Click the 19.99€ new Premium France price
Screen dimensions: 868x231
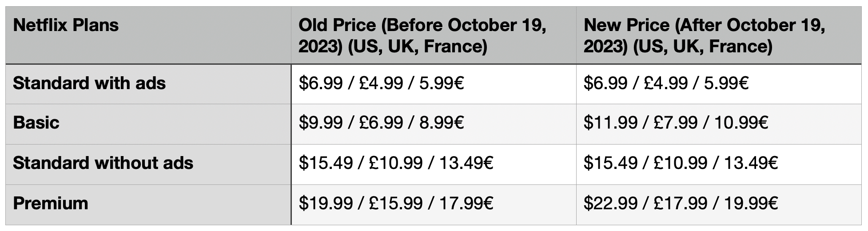click(751, 204)
